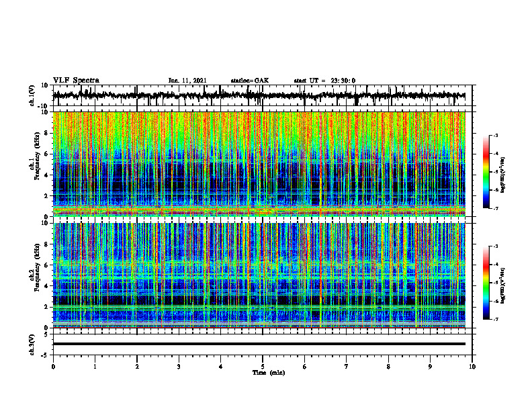Click the ch.1 voltage waveform trace panel
This screenshot has width=532, height=411.
pos(262,95)
